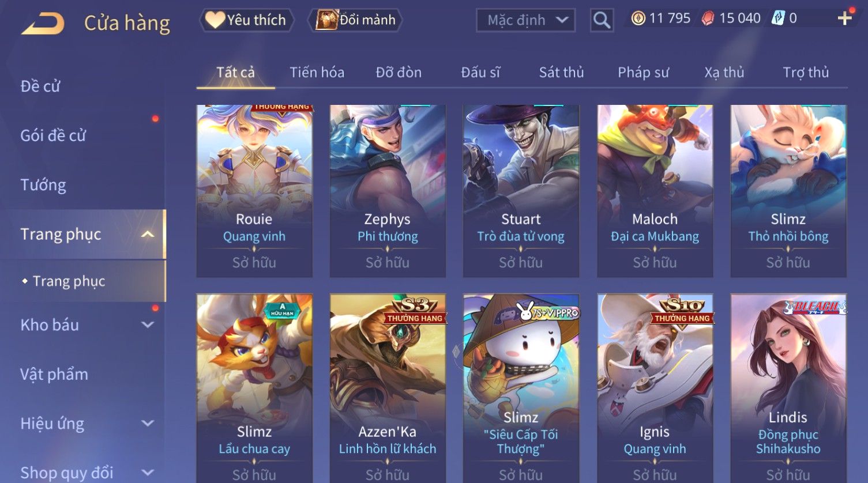
Task: Select Stuart Trò đùa tử vong skin
Action: 521,191
